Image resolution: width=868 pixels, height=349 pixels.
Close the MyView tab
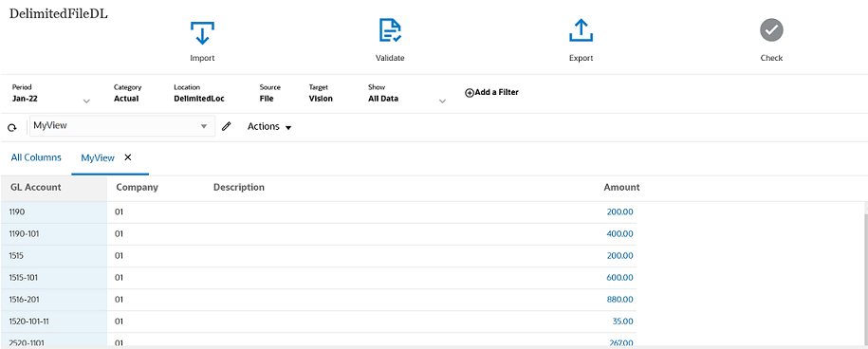(128, 157)
